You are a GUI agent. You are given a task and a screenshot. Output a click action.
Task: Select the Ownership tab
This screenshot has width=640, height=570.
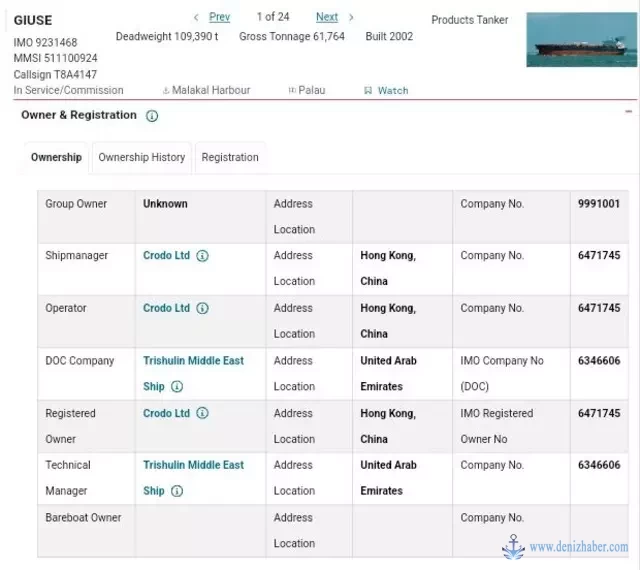point(56,158)
